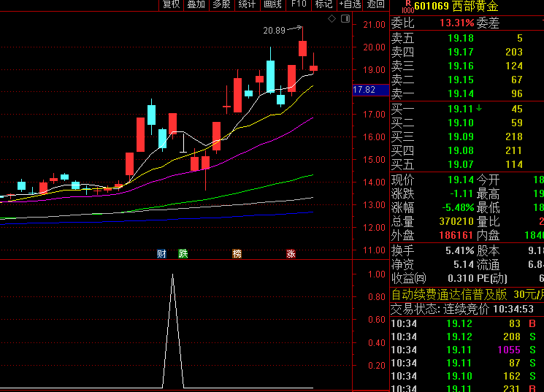Open the 多股 view
This screenshot has width=544, height=392.
click(x=222, y=4)
